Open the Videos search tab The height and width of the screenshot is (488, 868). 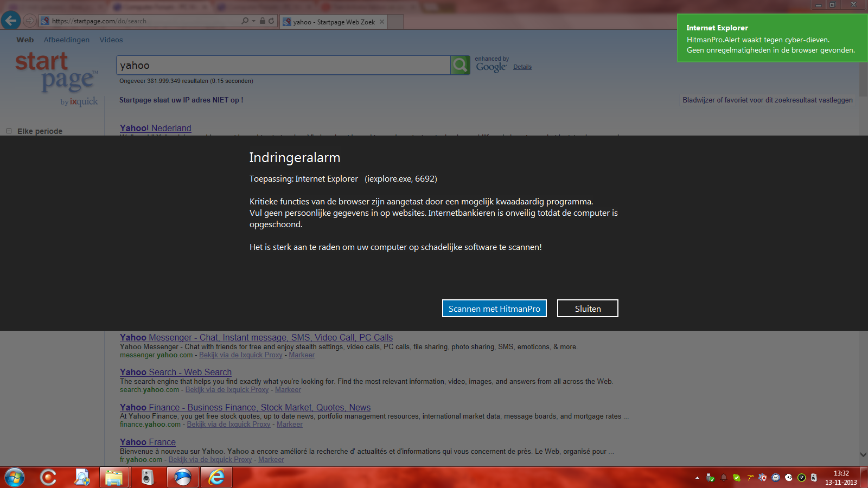point(111,40)
